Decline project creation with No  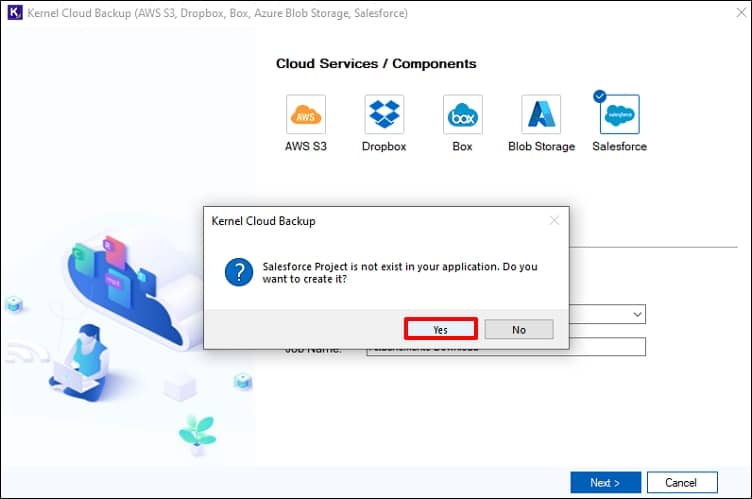(x=519, y=330)
